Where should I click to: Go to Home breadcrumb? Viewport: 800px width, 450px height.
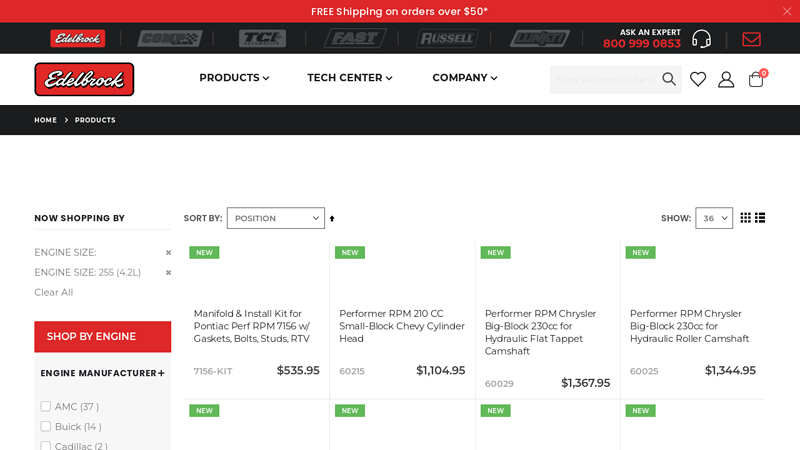click(45, 120)
